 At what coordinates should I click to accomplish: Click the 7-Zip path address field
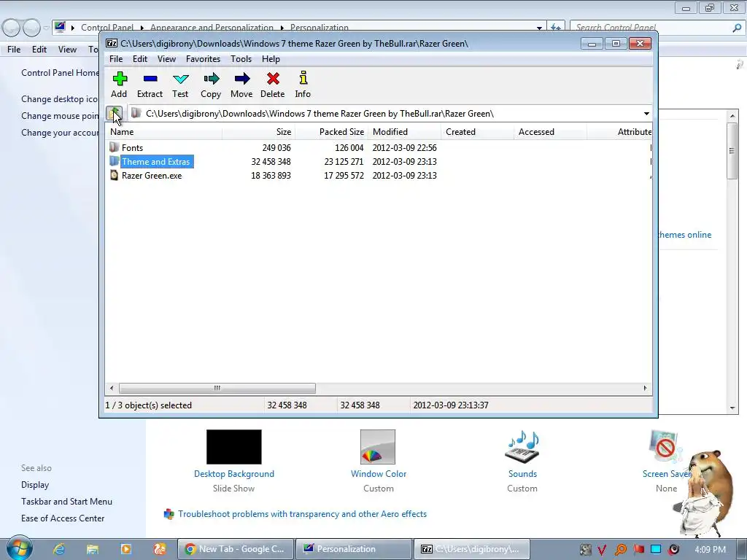click(391, 113)
